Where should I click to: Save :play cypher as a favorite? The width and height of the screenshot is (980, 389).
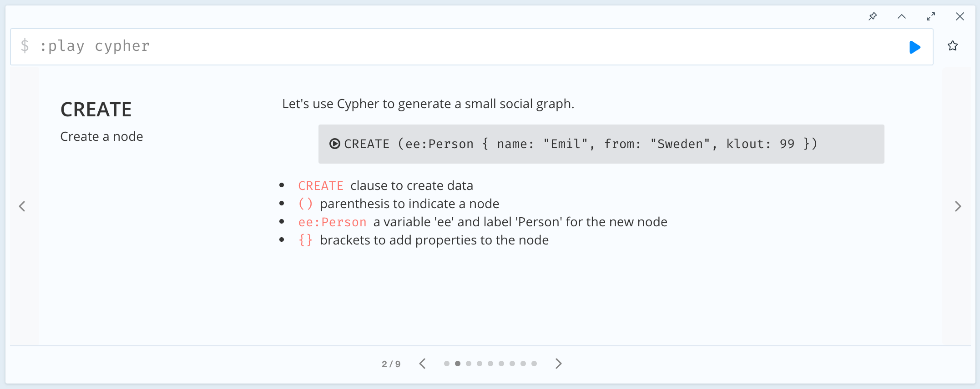click(x=952, y=46)
